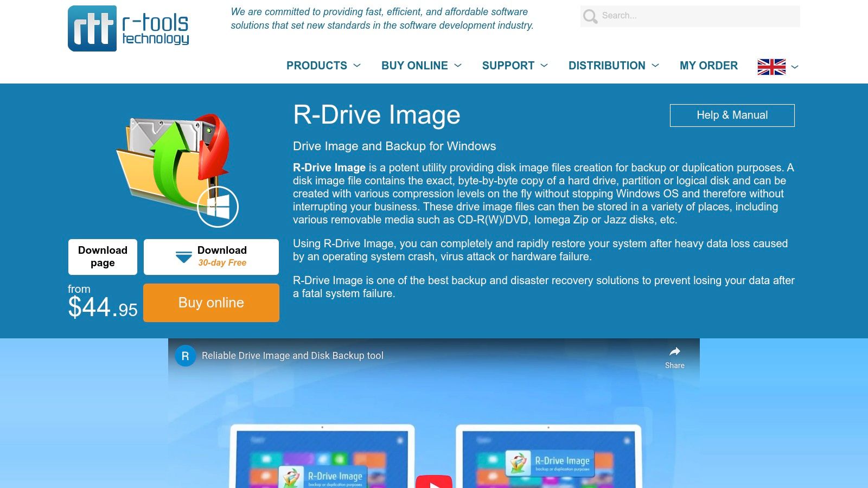Open the language selector dropdown arrow

coord(795,67)
